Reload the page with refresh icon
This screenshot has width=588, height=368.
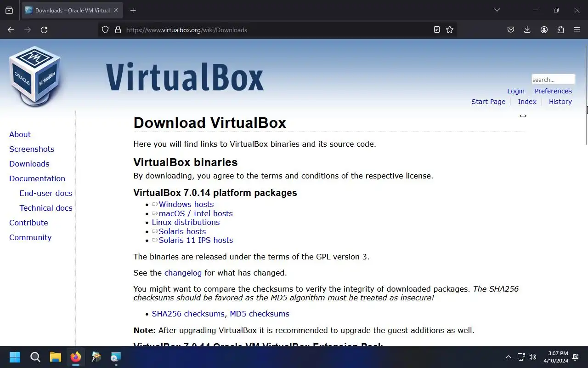(x=44, y=29)
